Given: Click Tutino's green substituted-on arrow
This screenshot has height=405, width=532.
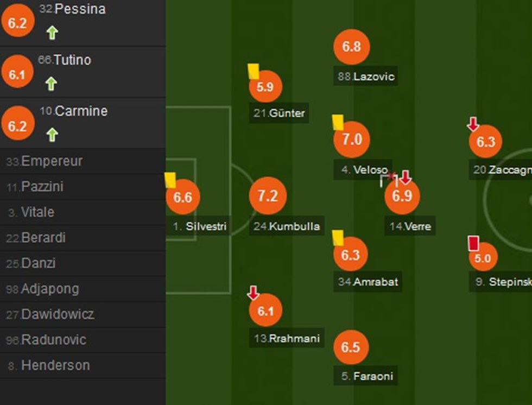Looking at the screenshot, I should [51, 84].
